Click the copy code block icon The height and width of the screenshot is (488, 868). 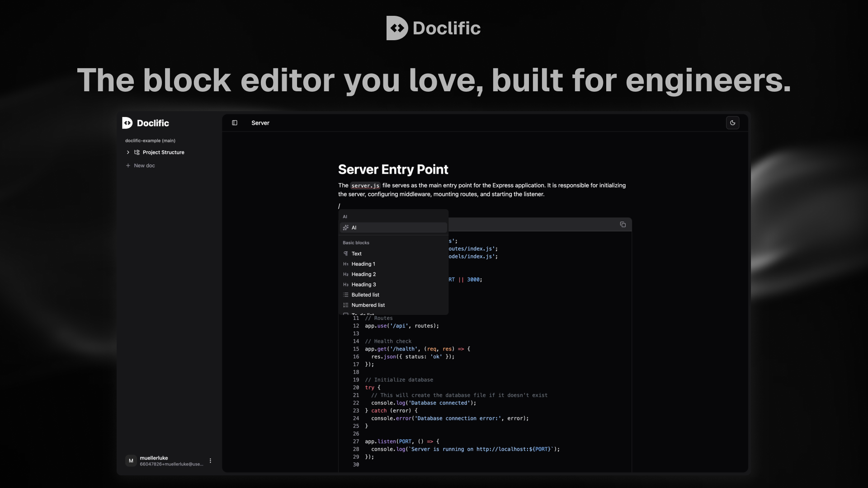(x=623, y=225)
